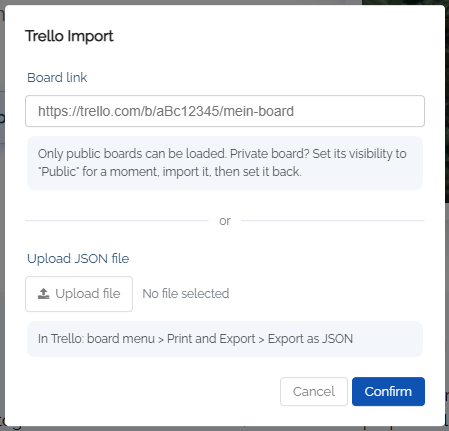Click the 'or' divider text
Image resolution: width=449 pixels, height=431 pixels.
pos(225,221)
